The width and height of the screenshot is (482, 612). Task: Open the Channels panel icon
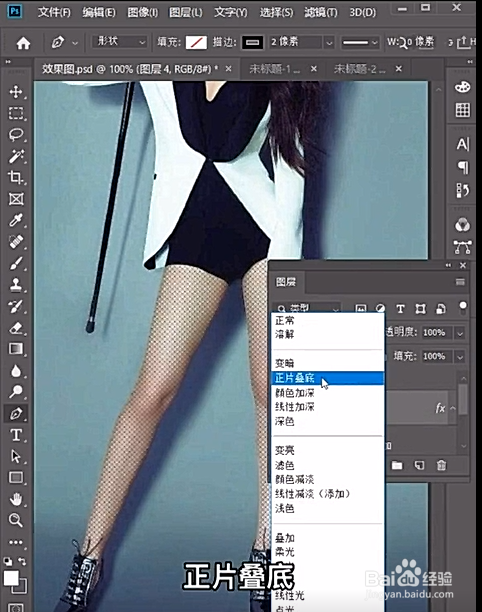click(462, 225)
